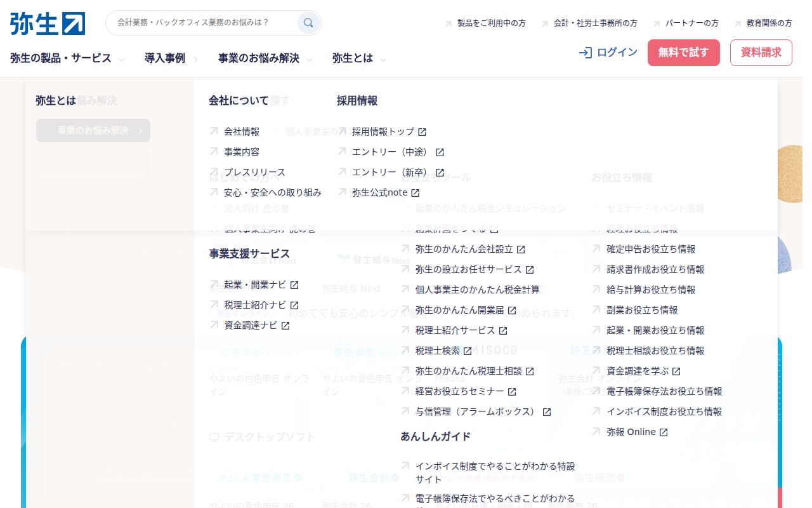Open the 弥報 Online link
Image resolution: width=812 pixels, height=508 pixels.
tap(631, 432)
